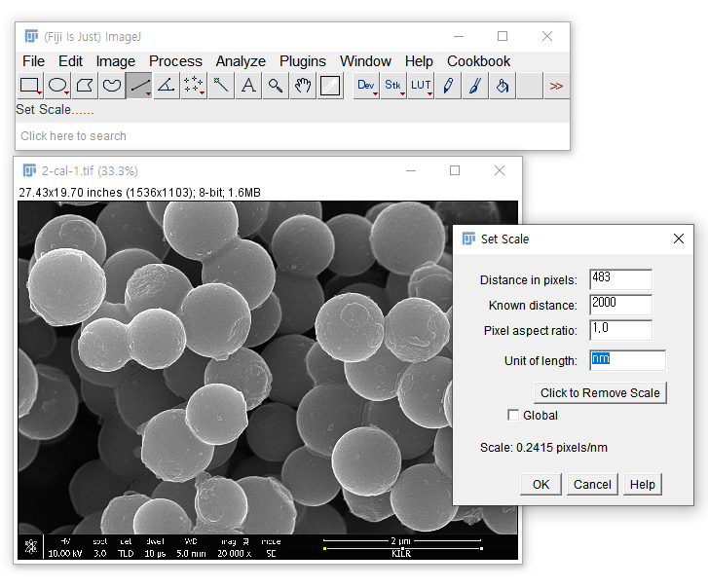Open the LUT lookup tables menu

tap(421, 86)
